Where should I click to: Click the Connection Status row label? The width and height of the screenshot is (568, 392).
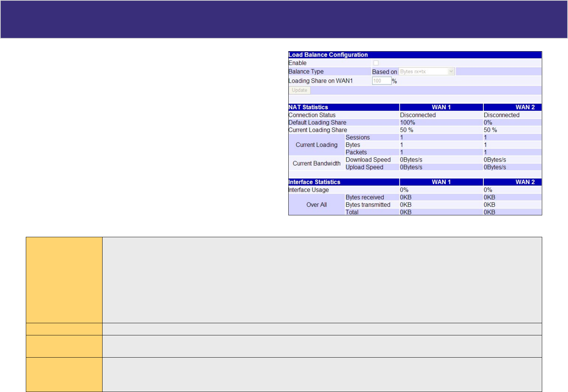(312, 115)
